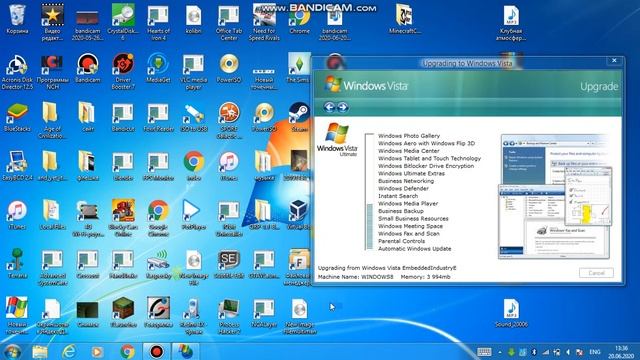
Task: Show hidden tray icons arrow
Action: click(x=500, y=352)
